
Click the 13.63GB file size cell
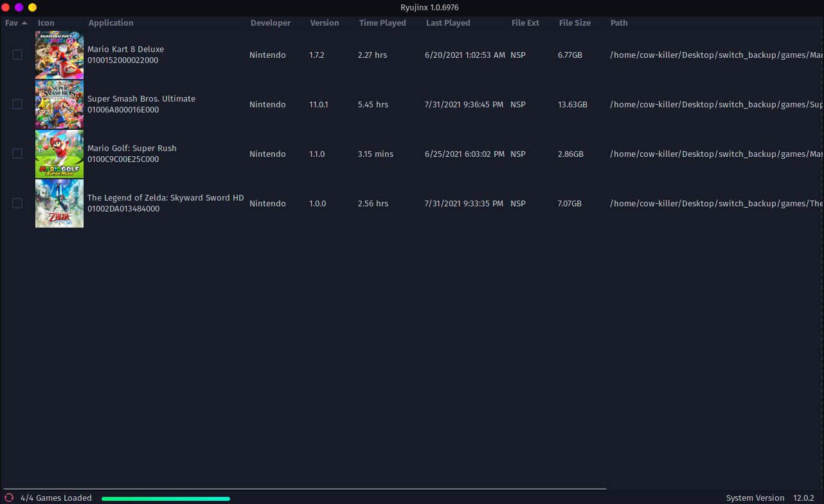coord(573,105)
